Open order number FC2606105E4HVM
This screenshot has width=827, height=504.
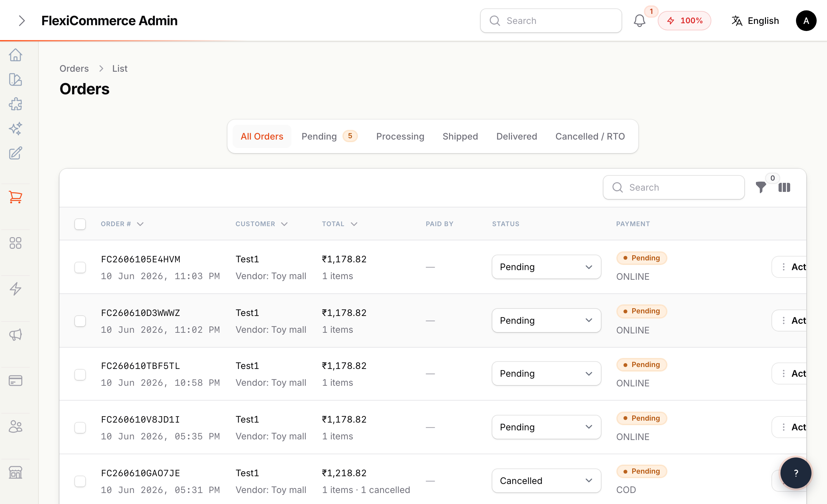[141, 259]
